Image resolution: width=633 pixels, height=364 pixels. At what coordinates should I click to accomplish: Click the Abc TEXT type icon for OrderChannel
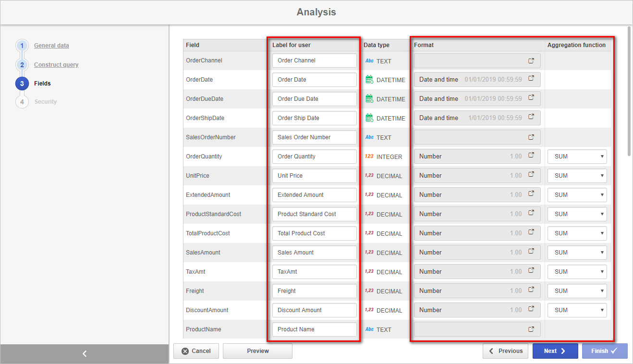tap(369, 61)
